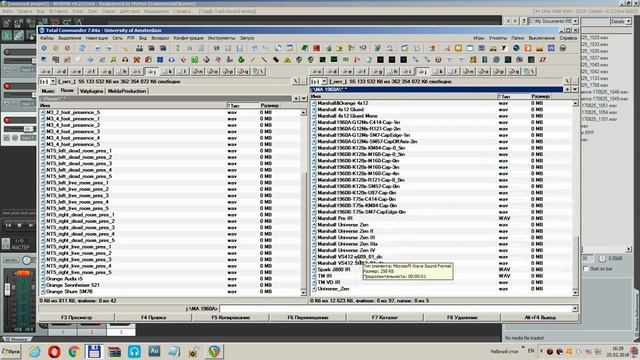Arm the first Reaper track for recording
The width and height of the screenshot is (640, 360).
(x=7, y=52)
